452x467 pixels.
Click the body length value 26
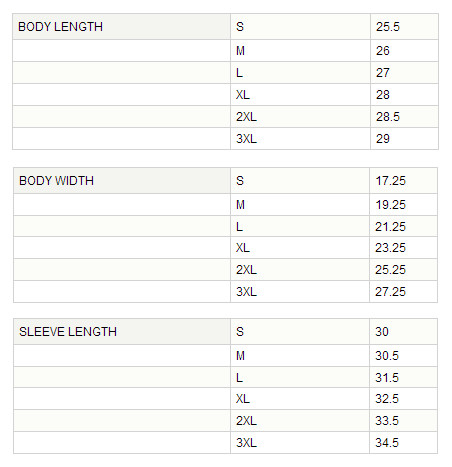(383, 51)
